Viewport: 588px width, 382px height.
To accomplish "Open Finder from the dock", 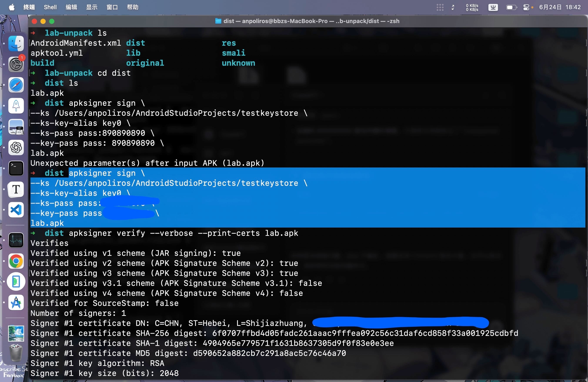I will (x=16, y=44).
